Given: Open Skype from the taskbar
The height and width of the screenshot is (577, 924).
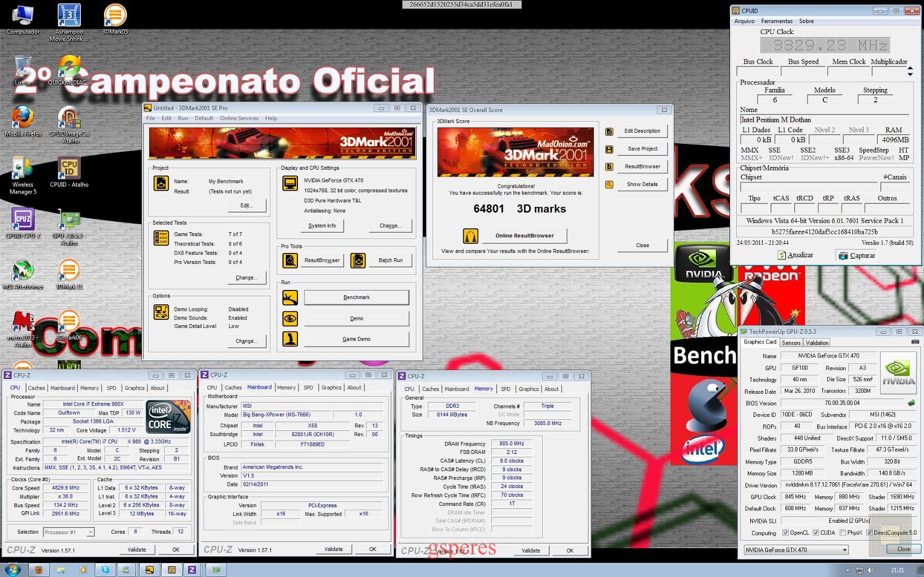Looking at the screenshot, I should point(105,570).
